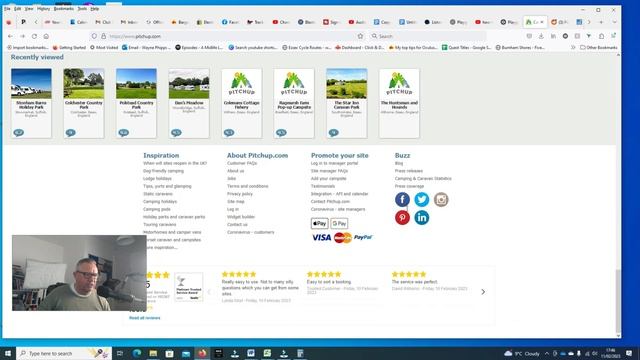Open the Terms and conditions link

click(248, 186)
